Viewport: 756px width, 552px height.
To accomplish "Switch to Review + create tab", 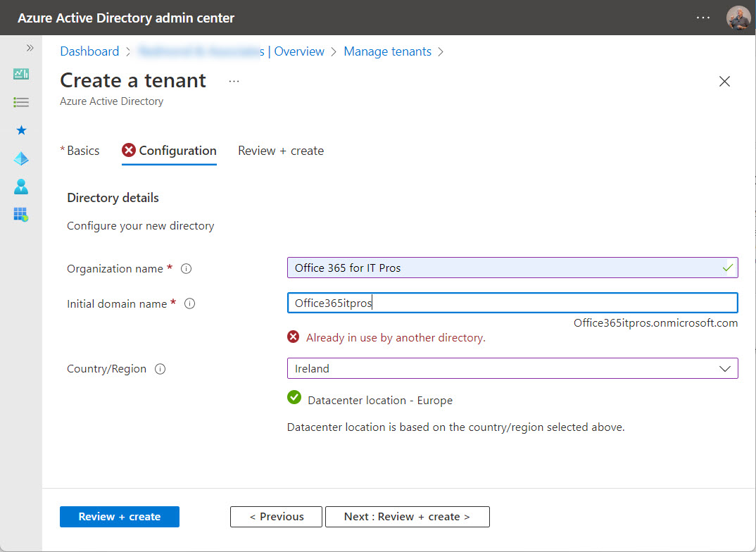I will tap(281, 151).
